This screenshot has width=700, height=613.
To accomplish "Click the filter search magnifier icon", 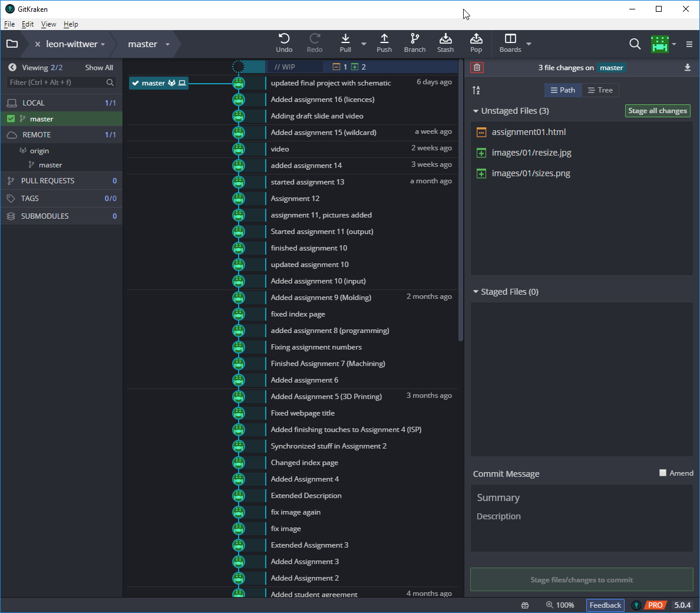I will (x=110, y=82).
